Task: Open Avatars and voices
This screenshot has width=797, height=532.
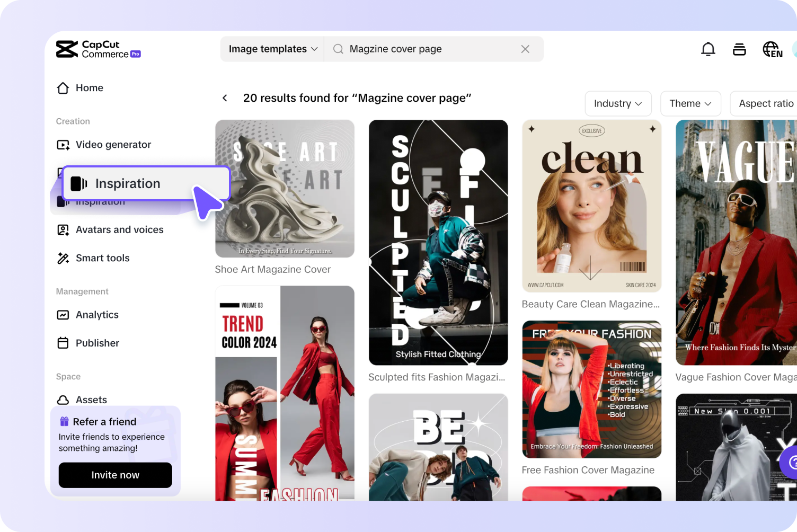Action: click(119, 229)
